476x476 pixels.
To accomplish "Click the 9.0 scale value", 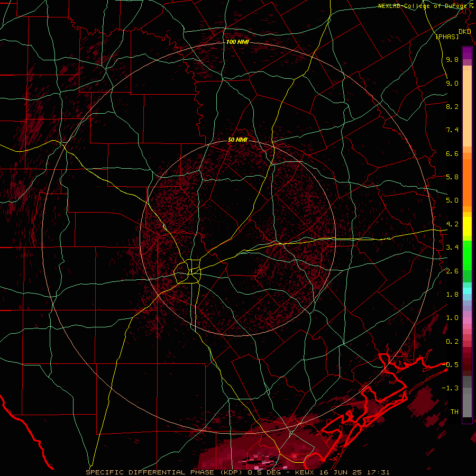I will point(452,83).
